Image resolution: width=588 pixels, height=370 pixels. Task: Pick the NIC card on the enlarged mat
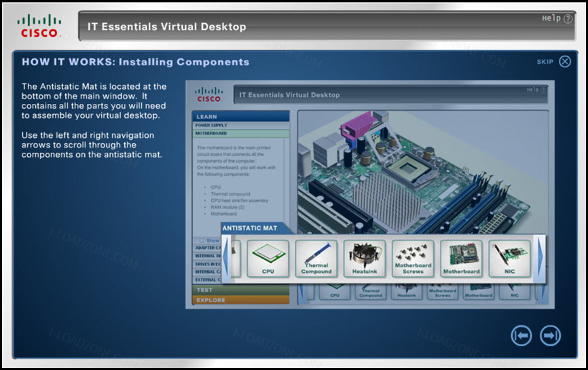point(510,259)
